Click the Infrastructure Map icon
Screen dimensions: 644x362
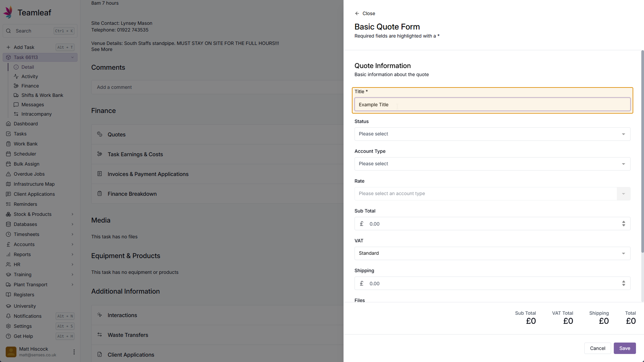tap(8, 184)
